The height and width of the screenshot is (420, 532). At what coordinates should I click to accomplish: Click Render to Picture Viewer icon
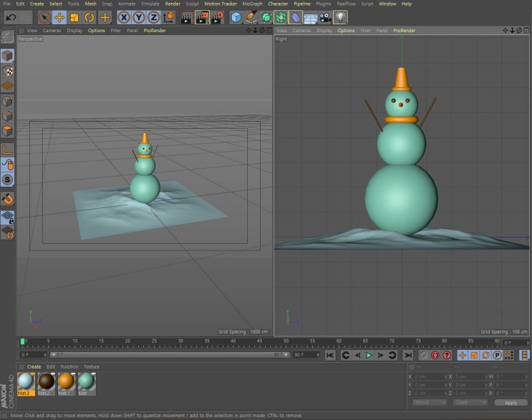202,17
